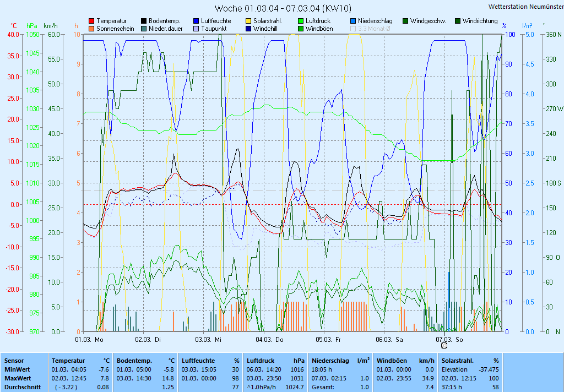This screenshot has width=564, height=392.
Task: Click the Sonnenschein legend label
Action: coord(115,29)
